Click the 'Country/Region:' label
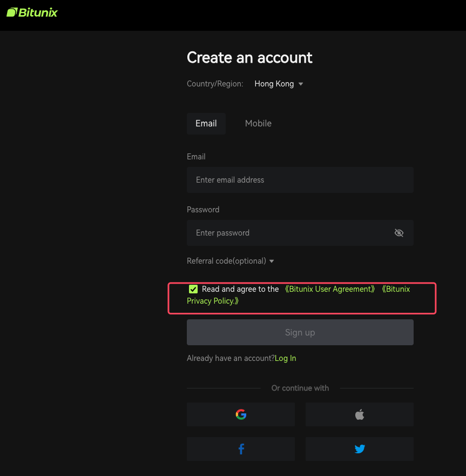Viewport: 466px width, 476px height. (215, 84)
